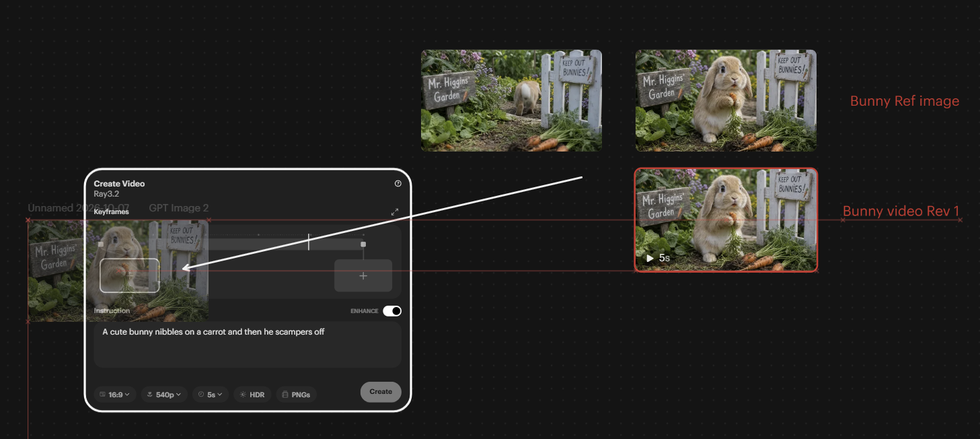Open the help question mark icon
Viewport: 980px width, 439px height.
point(398,183)
